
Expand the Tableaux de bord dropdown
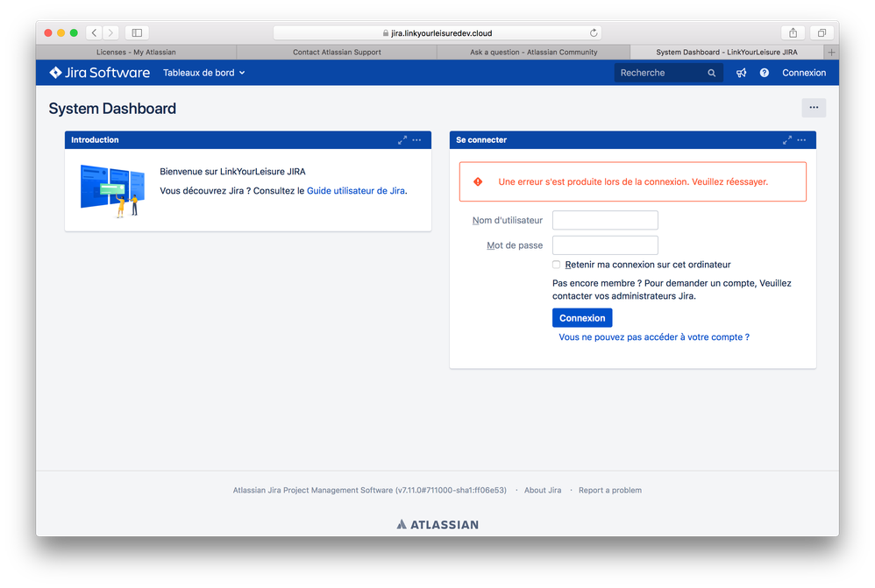(x=203, y=73)
